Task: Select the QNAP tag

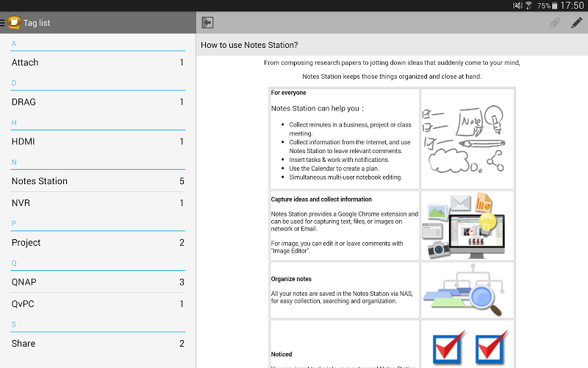Action: click(x=98, y=282)
